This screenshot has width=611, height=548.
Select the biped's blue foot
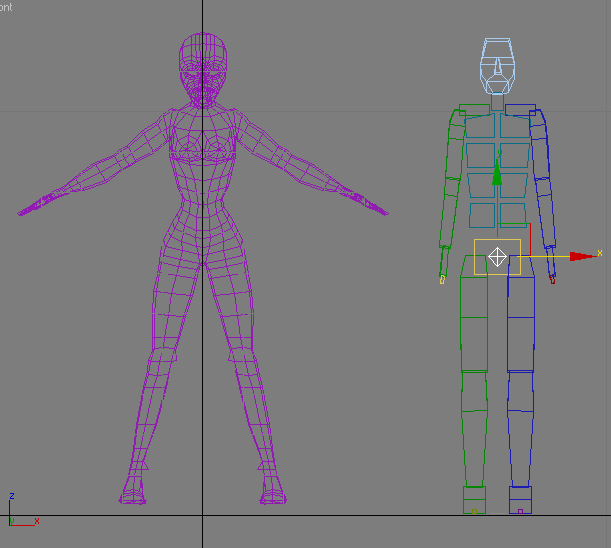pyautogui.click(x=521, y=499)
